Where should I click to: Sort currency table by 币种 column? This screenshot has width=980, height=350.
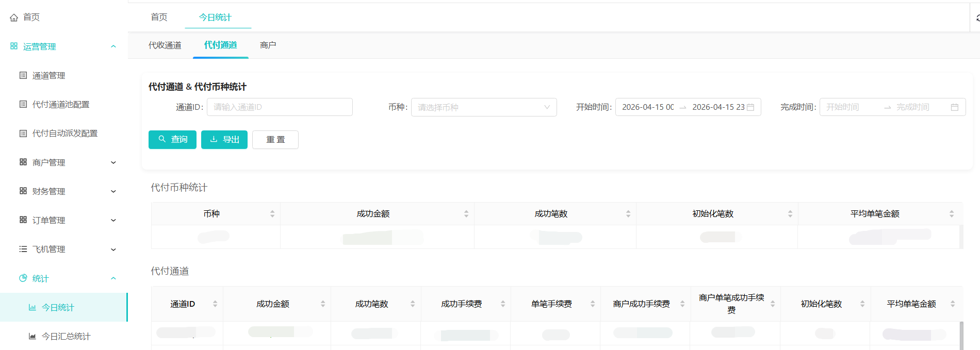(272, 213)
